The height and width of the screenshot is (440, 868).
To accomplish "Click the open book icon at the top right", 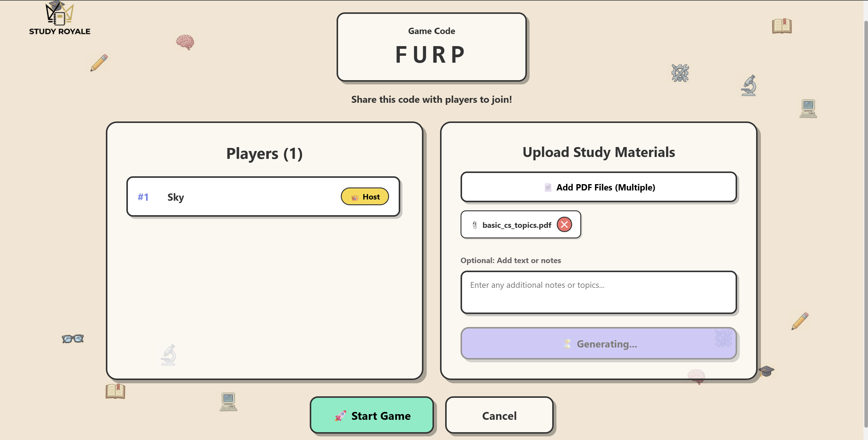I will (x=782, y=26).
